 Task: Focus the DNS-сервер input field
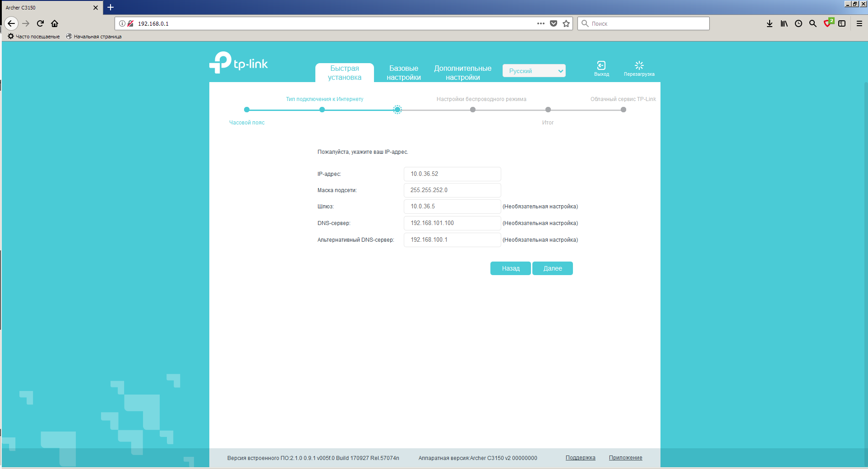click(x=452, y=223)
